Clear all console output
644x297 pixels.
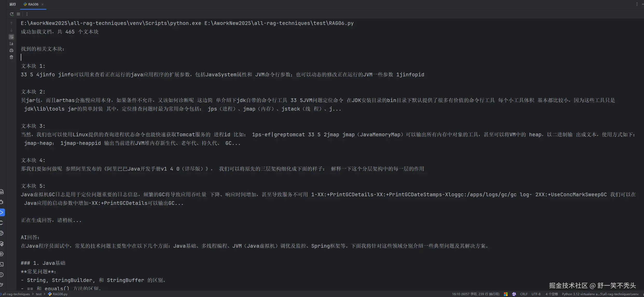click(x=11, y=57)
